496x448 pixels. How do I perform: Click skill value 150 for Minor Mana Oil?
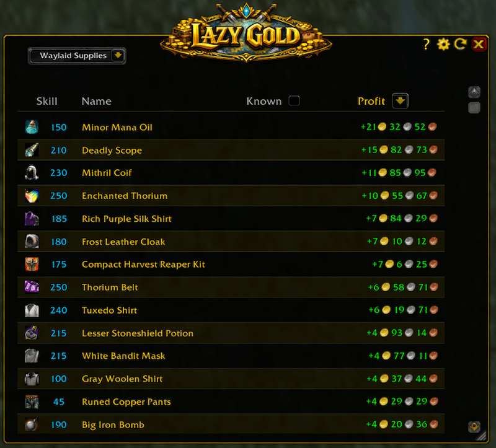pyautogui.click(x=59, y=128)
